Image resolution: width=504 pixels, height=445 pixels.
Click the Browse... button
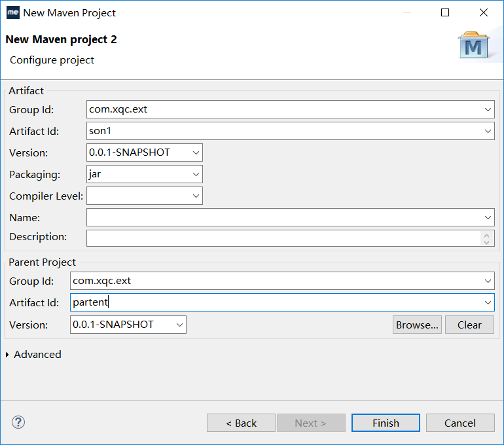[417, 325]
